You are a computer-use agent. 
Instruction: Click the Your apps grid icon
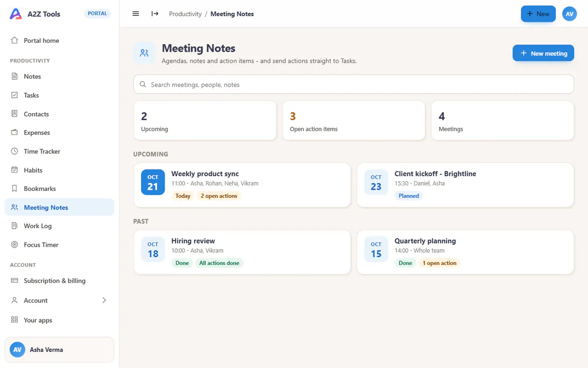pos(14,320)
